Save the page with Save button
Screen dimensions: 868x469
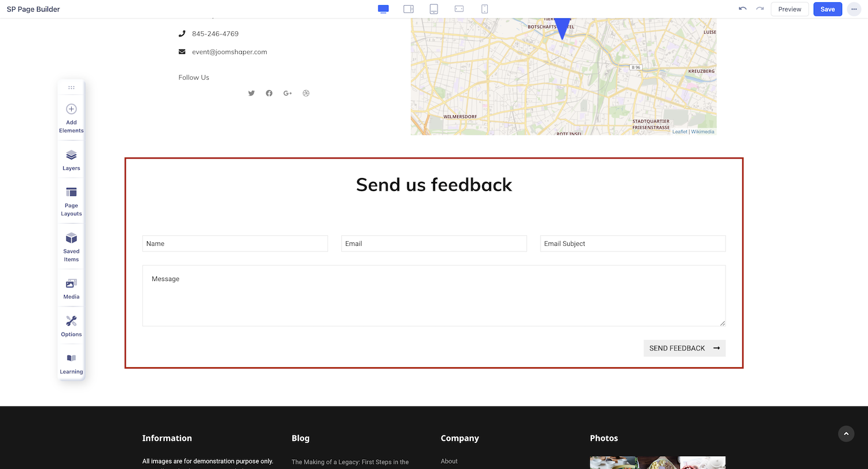827,9
